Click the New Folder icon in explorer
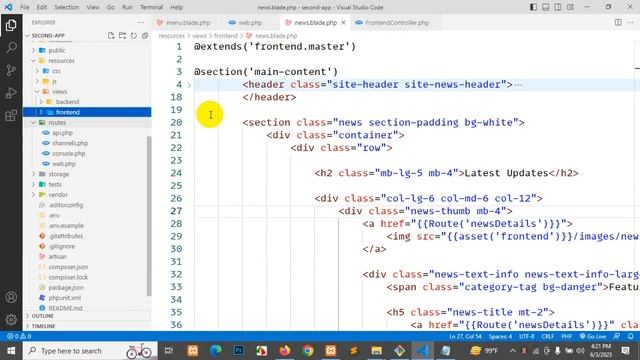Viewport: 640px width, 360px height. coord(122,36)
